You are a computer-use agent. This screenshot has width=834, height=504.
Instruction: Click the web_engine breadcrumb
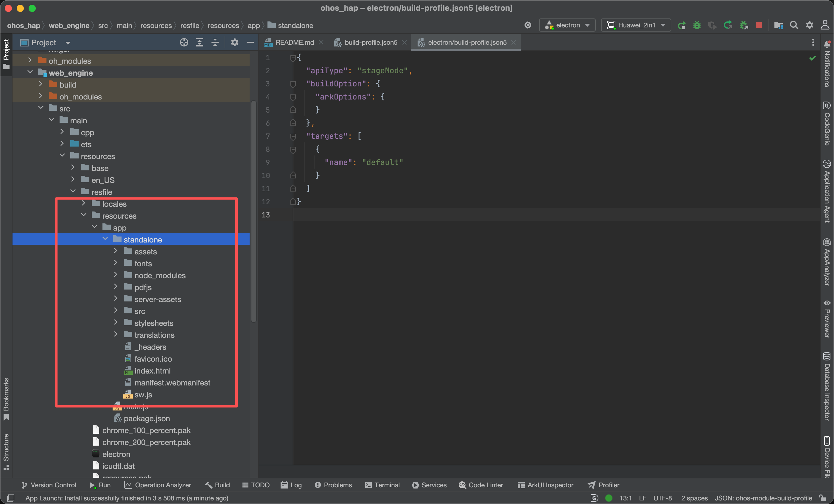tap(69, 25)
